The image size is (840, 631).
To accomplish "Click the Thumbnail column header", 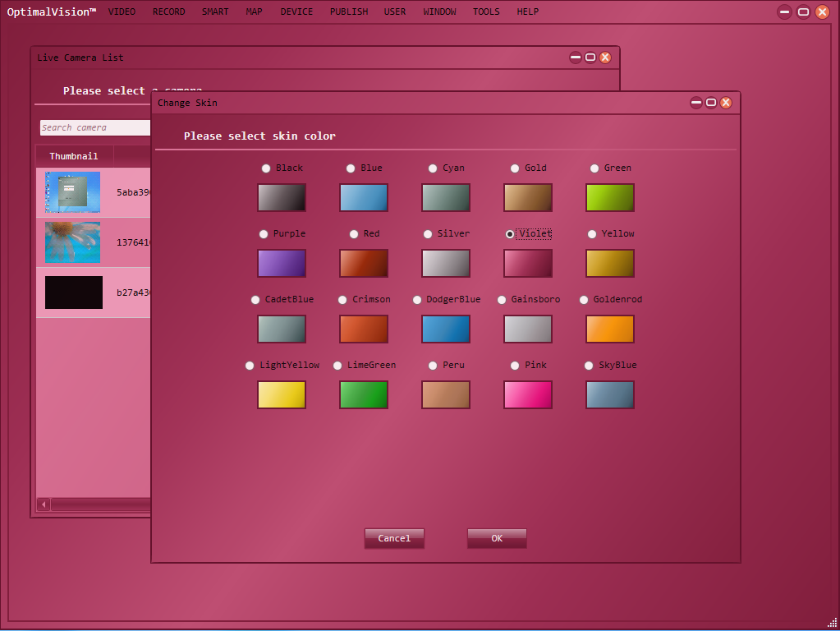I will [x=74, y=156].
